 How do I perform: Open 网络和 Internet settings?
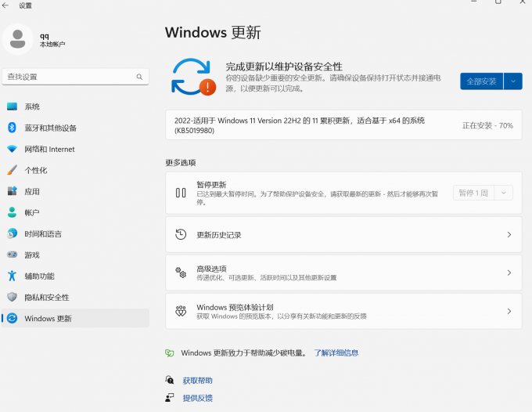tap(75, 149)
